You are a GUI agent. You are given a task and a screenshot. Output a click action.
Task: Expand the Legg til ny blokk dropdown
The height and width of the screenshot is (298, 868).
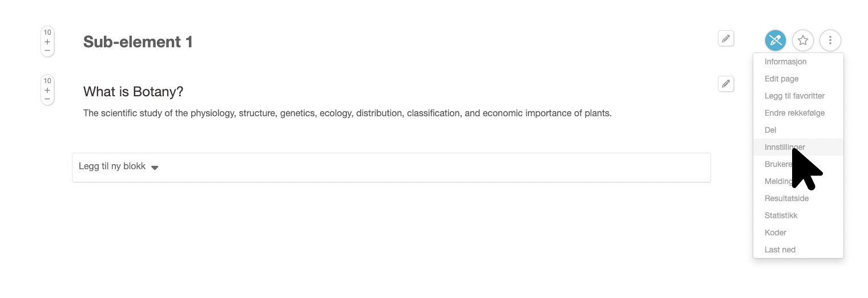391,168
